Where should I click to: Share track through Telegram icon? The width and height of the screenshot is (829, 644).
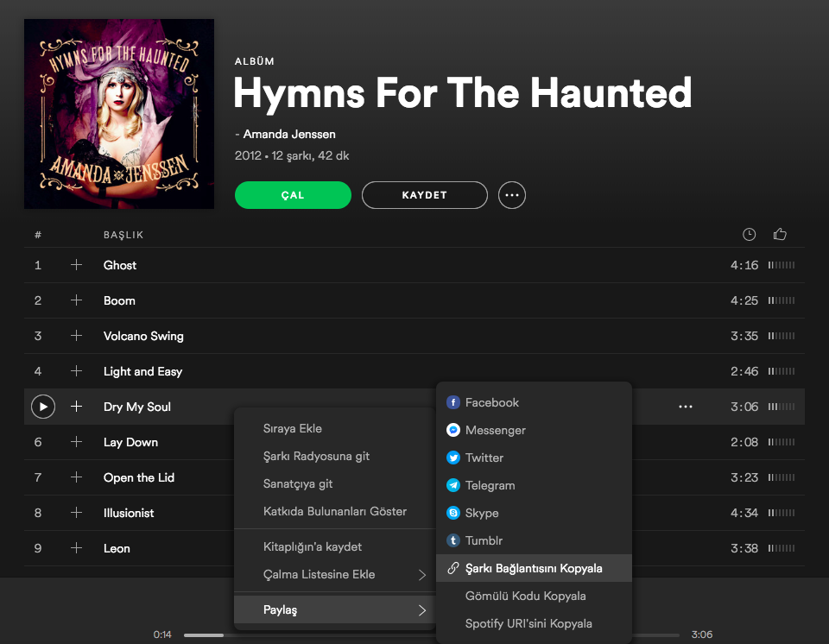[x=453, y=485]
